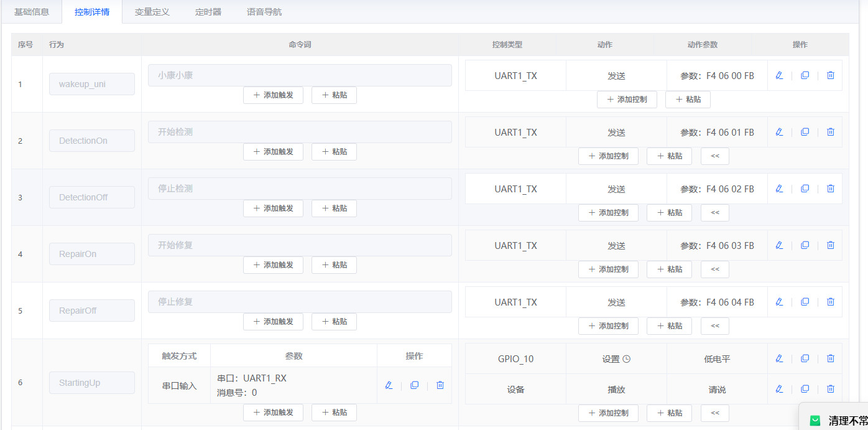Copy the UART1_RX serial input trigger
Screen dimensions: 868x430
click(414, 385)
